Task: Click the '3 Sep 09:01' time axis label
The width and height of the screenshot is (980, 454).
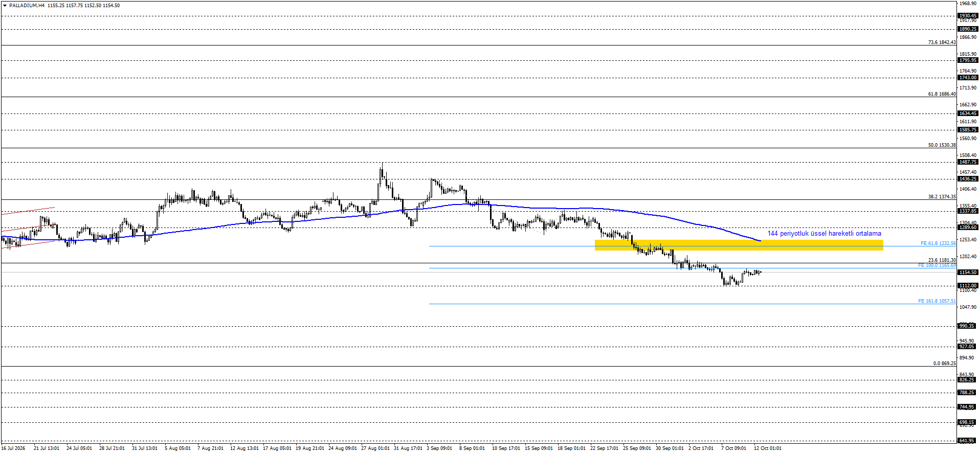Action: click(x=439, y=448)
